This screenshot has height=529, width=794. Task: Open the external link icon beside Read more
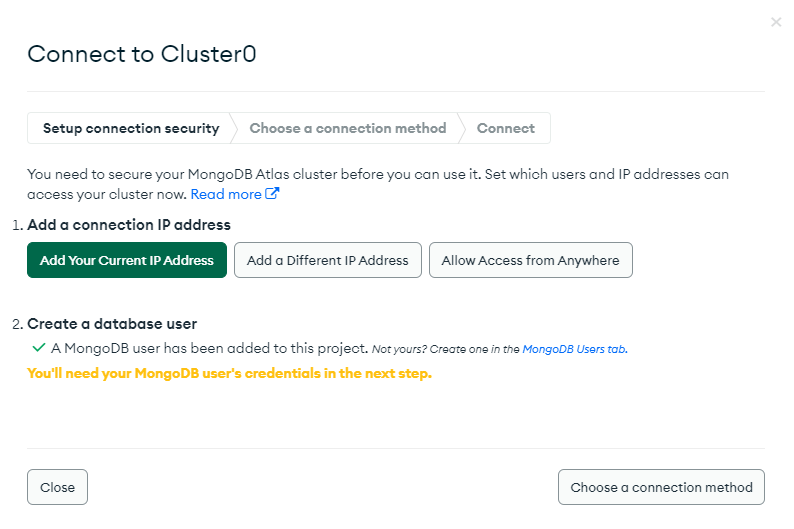coord(272,193)
